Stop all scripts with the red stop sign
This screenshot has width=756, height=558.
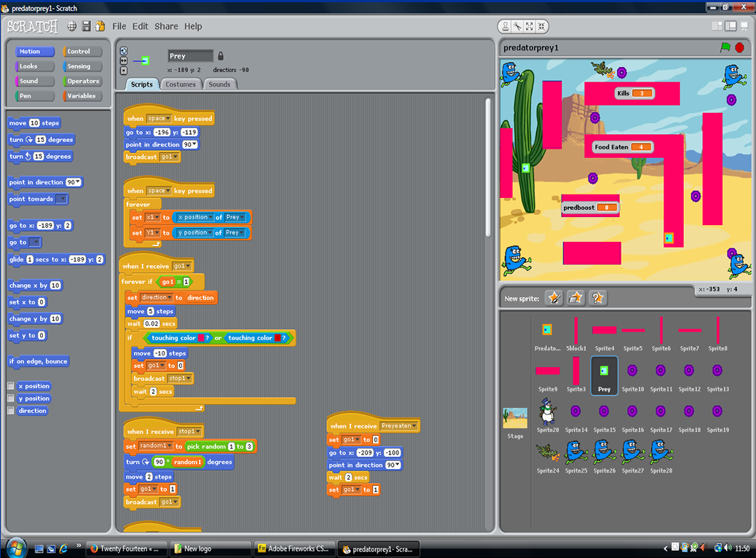[x=739, y=47]
